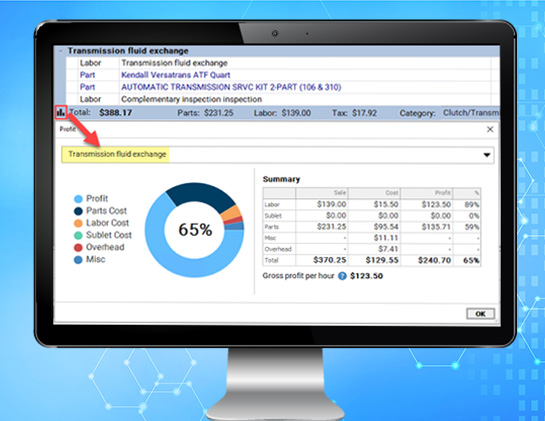The height and width of the screenshot is (421, 545).
Task: Select the Parts Cost legend dot
Action: click(78, 211)
